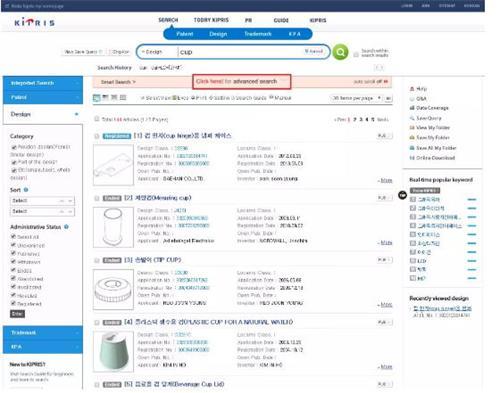Switch to the first list view icon

tap(96, 98)
